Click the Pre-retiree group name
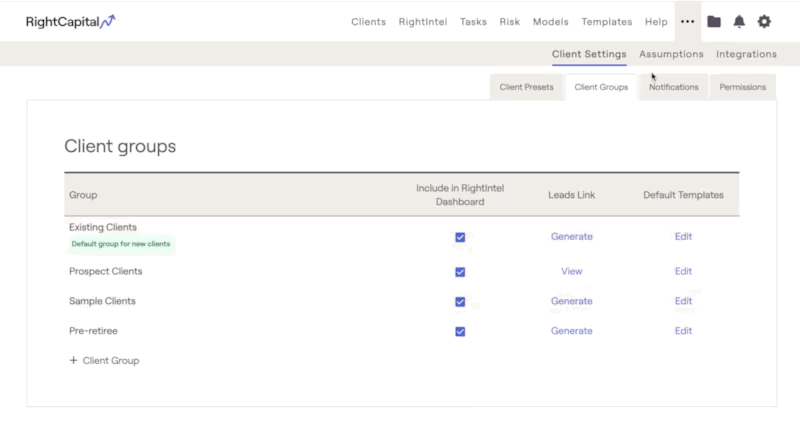This screenshot has height=430, width=800. click(93, 331)
